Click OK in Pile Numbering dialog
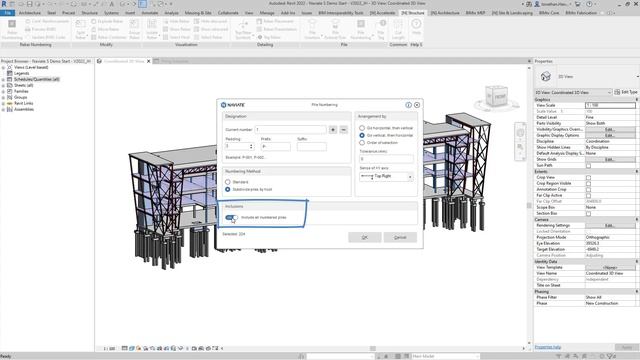Image resolution: width=640 pixels, height=360 pixels. [x=364, y=238]
